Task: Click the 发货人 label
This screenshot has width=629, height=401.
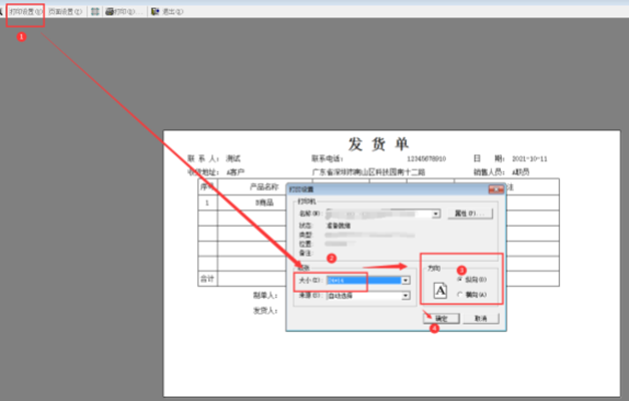Action: [265, 311]
